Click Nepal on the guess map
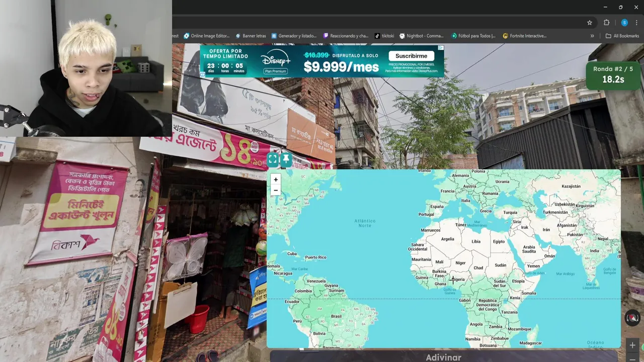 [x=603, y=239]
